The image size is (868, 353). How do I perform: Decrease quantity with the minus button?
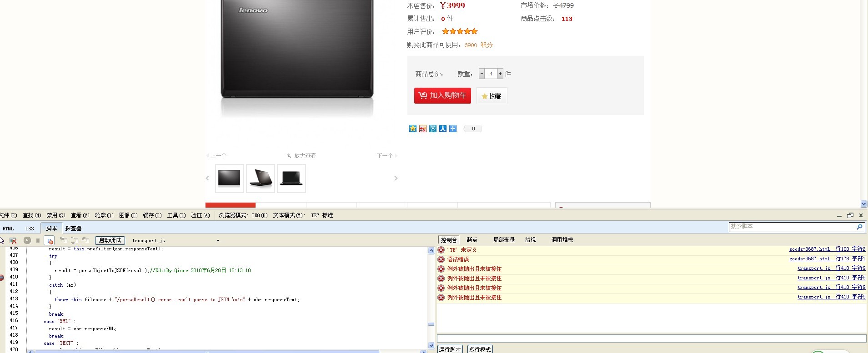(x=482, y=74)
